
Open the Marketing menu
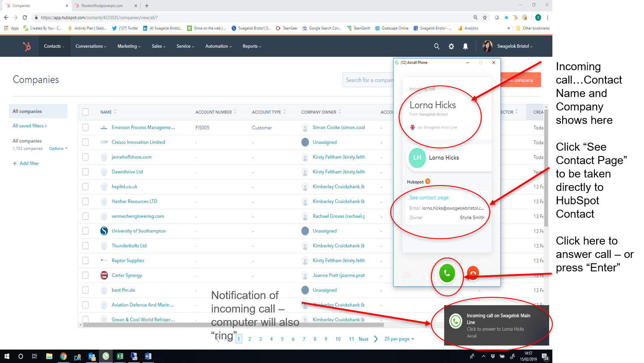tap(129, 46)
